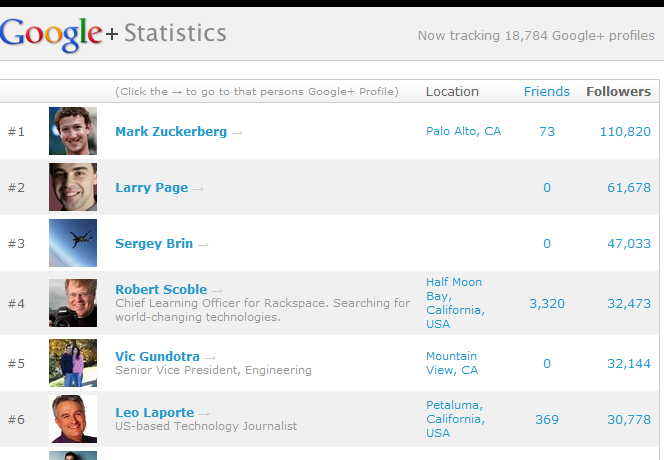Click the arrow icon next to Larry Page
Screen dimensions: 664x460
tap(198, 188)
